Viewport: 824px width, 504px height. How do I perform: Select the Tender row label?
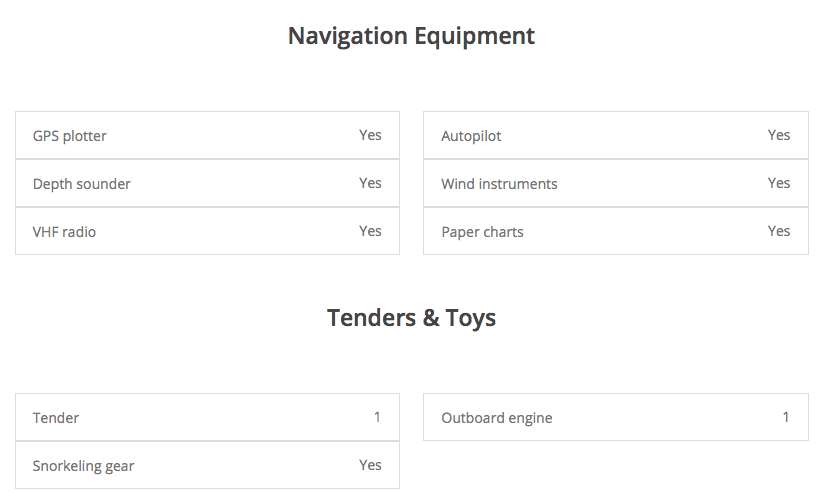click(x=56, y=418)
